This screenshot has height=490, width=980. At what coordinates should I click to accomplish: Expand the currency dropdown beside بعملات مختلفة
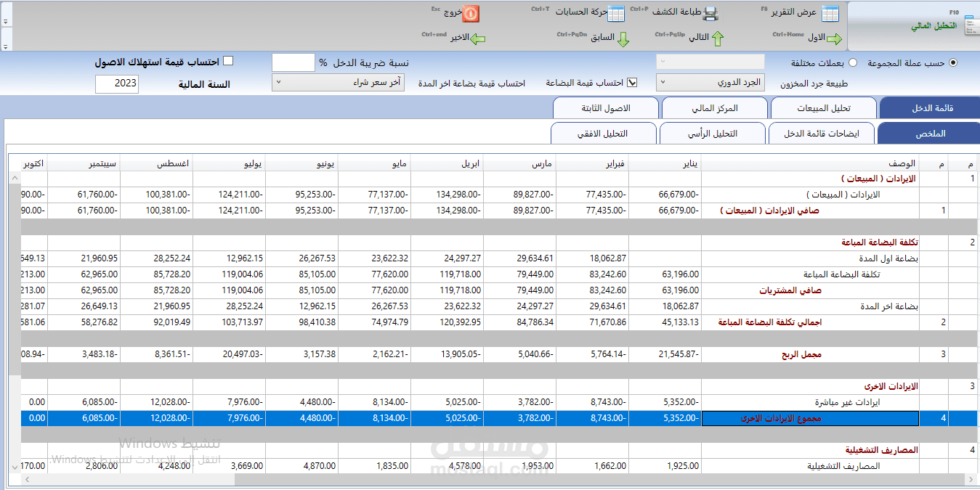pyautogui.click(x=663, y=62)
